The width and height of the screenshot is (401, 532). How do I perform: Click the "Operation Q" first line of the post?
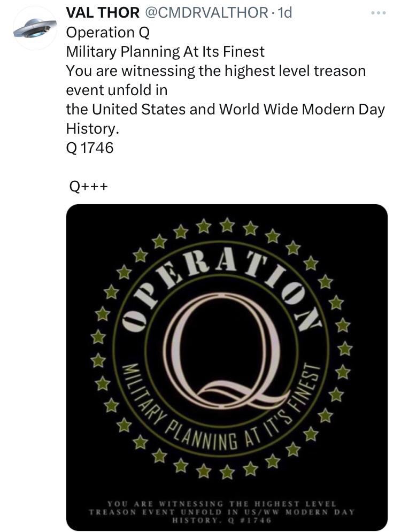108,33
